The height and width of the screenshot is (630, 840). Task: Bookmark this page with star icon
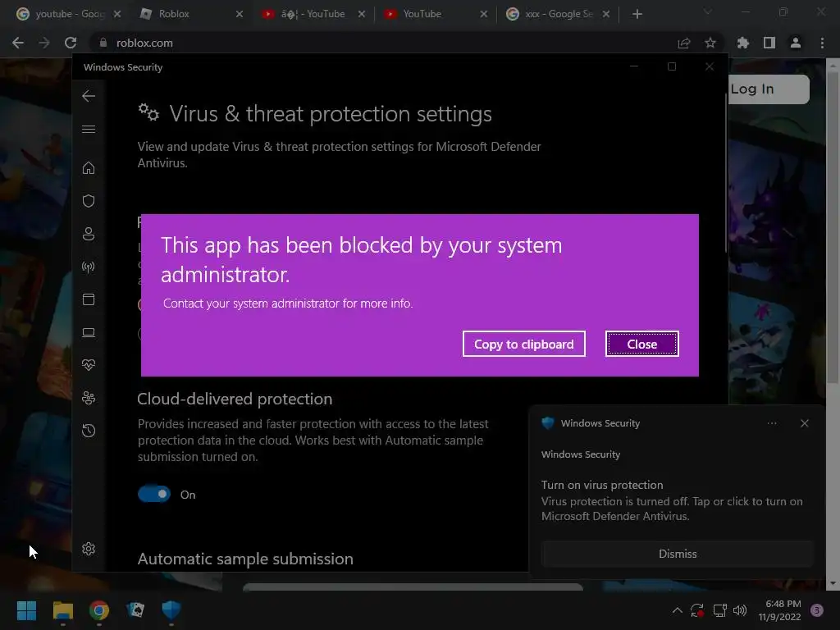coord(710,43)
